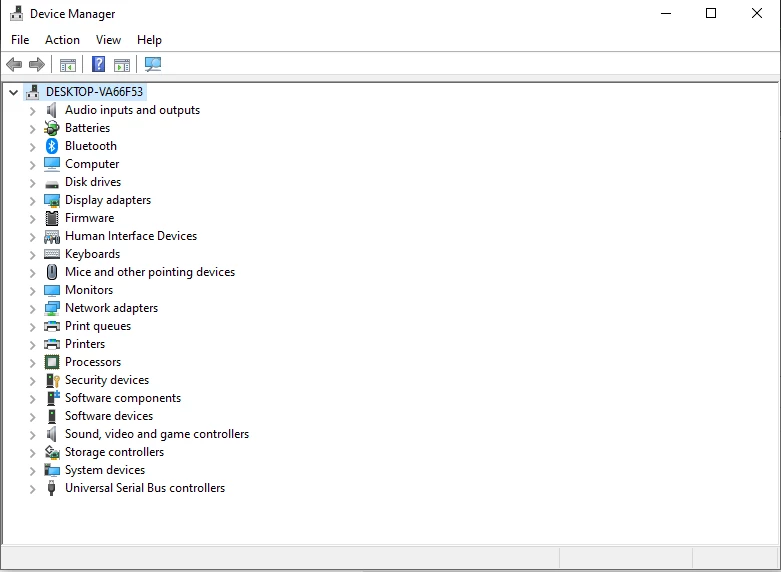Expand Audio inputs and outputs chevron
Viewport: 781px width, 572px height.
(x=32, y=111)
